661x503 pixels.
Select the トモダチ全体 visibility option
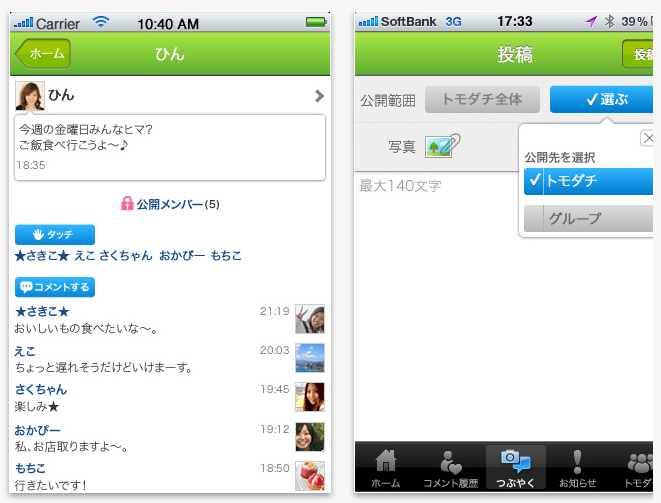point(482,100)
